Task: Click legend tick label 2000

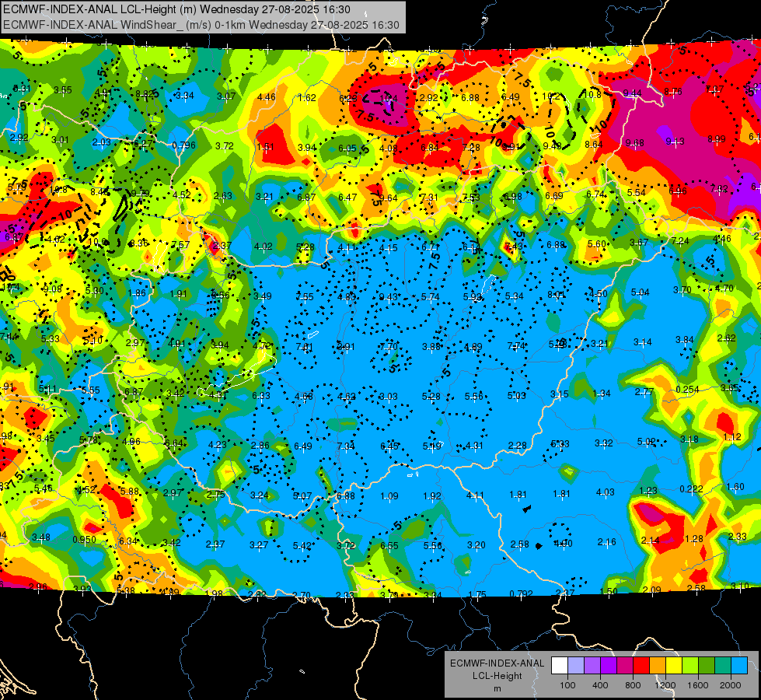Action: click(731, 685)
